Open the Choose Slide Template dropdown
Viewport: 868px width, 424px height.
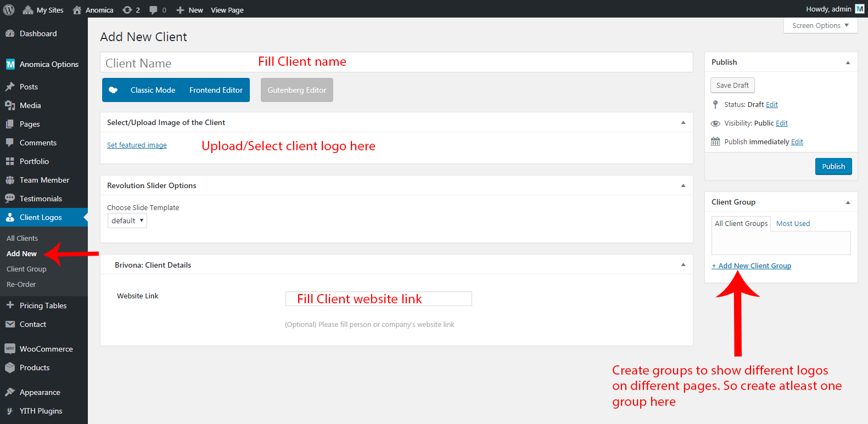click(x=127, y=221)
